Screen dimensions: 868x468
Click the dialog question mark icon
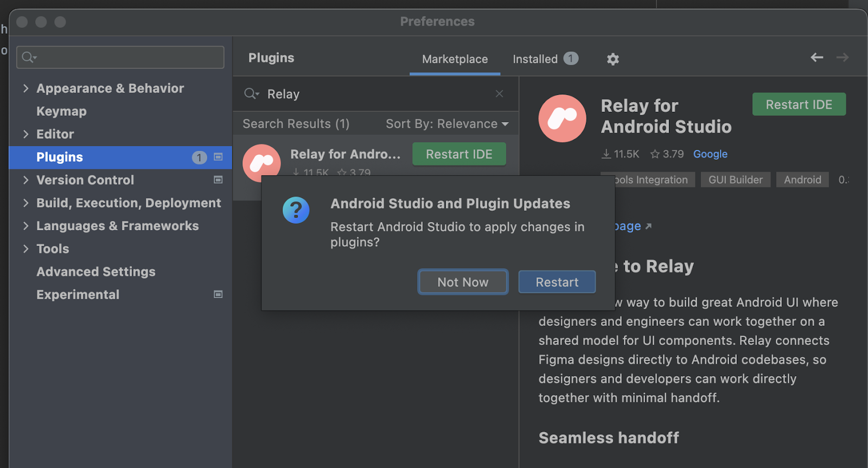[296, 210]
